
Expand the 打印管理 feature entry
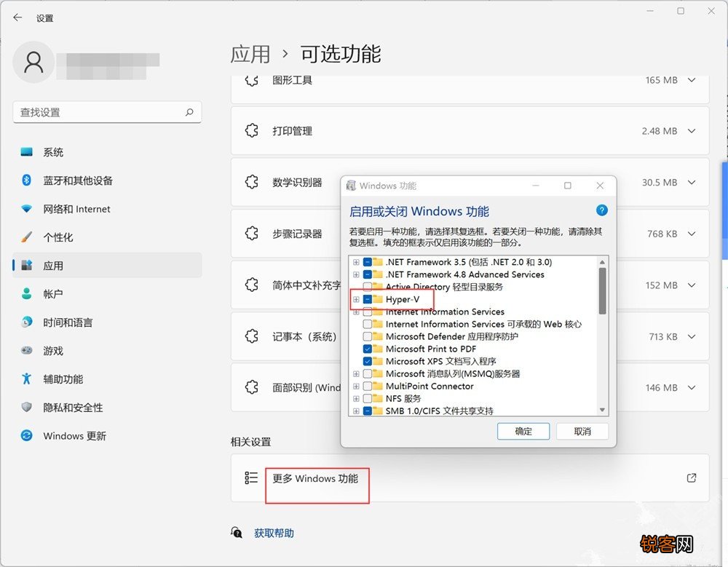(692, 131)
